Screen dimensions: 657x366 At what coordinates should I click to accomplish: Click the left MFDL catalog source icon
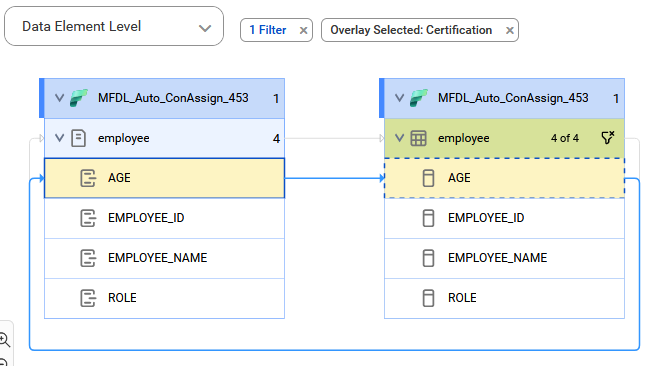coord(79,98)
